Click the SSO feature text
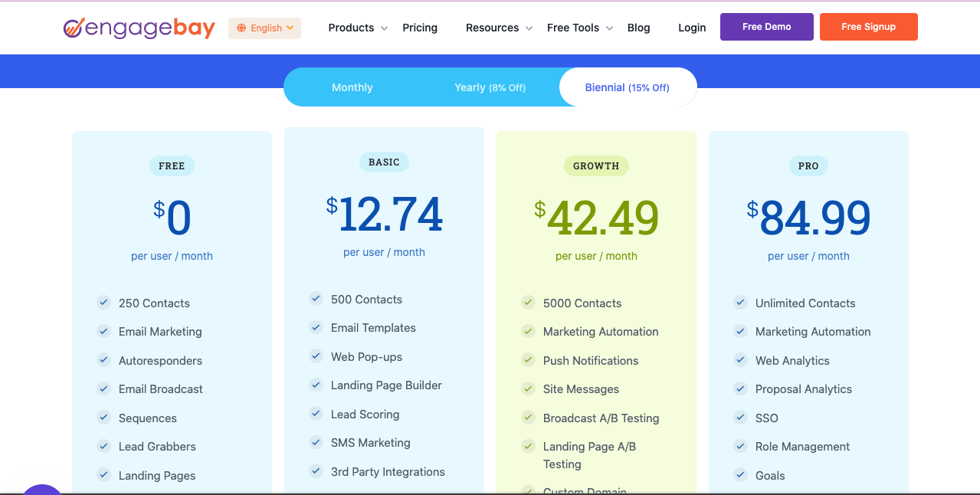Viewport: 980px width, 495px height. click(767, 418)
